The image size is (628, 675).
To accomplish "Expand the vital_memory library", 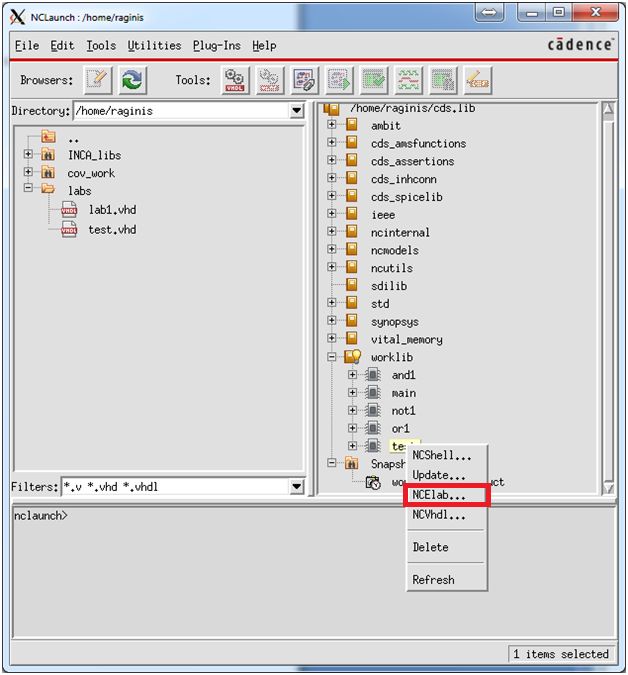I will (331, 338).
